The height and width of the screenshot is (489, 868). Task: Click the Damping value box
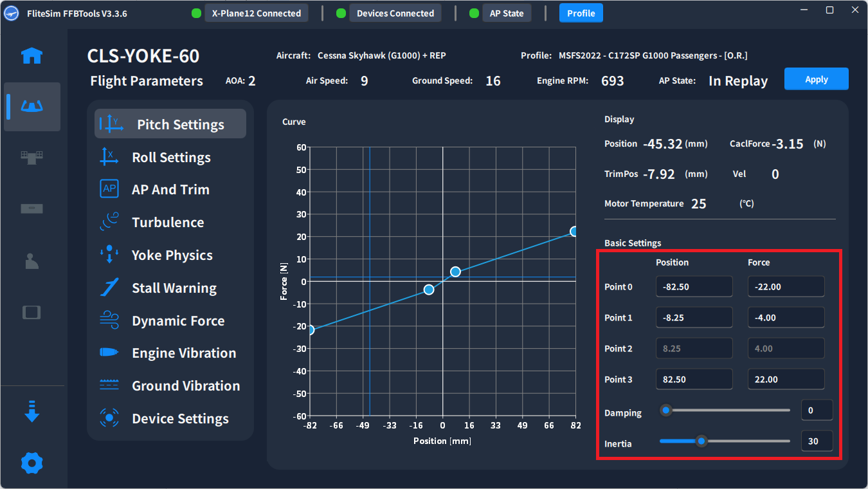[817, 410]
